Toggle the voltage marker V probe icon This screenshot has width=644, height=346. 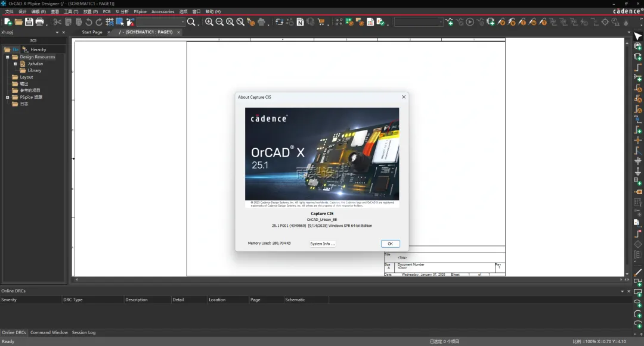501,22
